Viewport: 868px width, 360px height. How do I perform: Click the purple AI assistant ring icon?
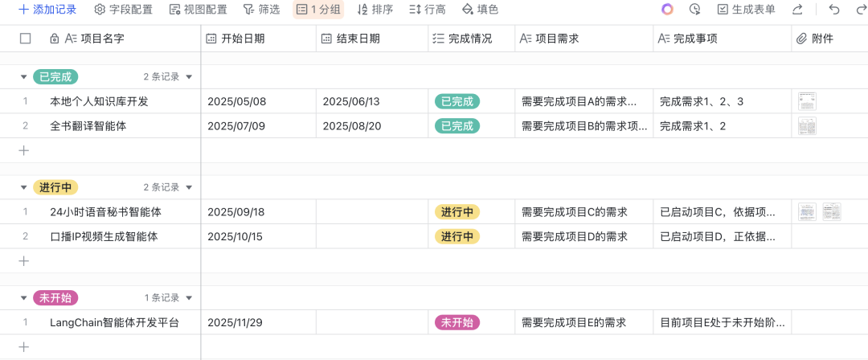point(667,10)
